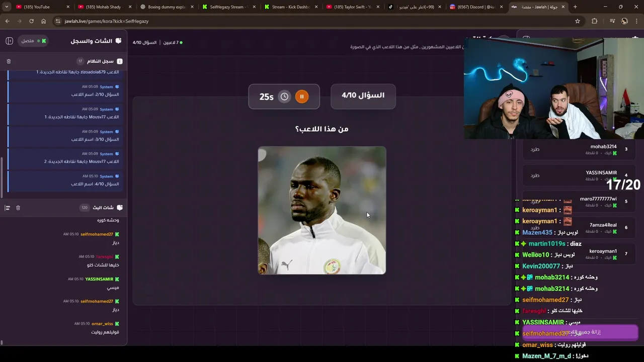
Task: Bookmark this page with the star icon
Action: 578,21
